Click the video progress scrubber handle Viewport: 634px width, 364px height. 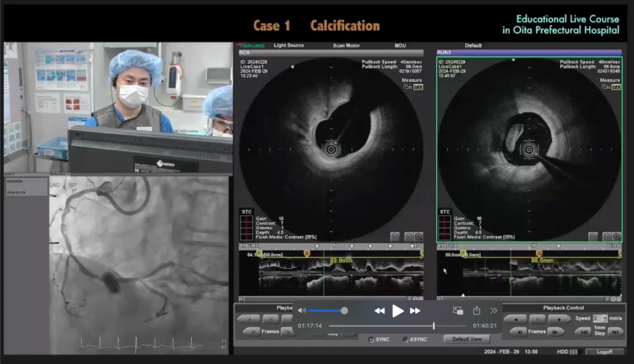[x=434, y=325]
